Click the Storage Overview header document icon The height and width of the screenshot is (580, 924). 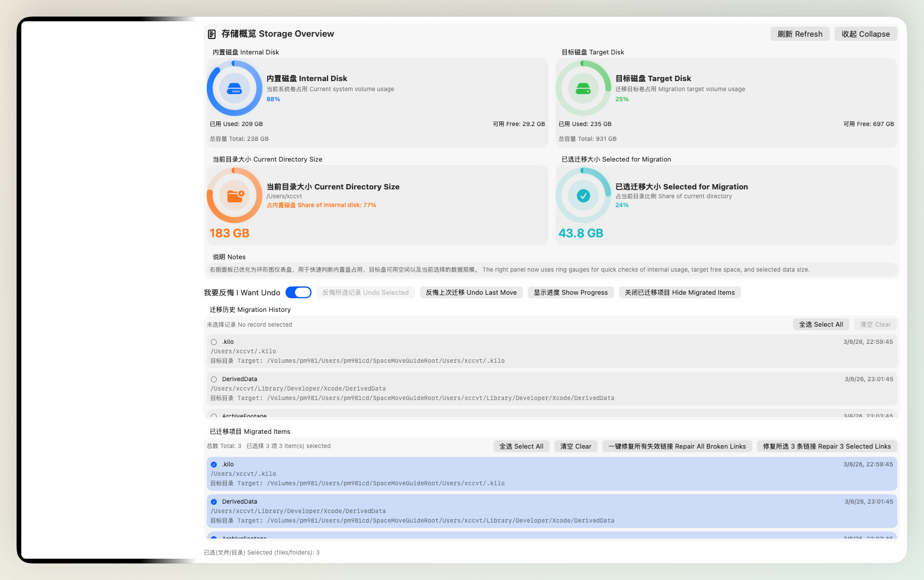[x=211, y=34]
